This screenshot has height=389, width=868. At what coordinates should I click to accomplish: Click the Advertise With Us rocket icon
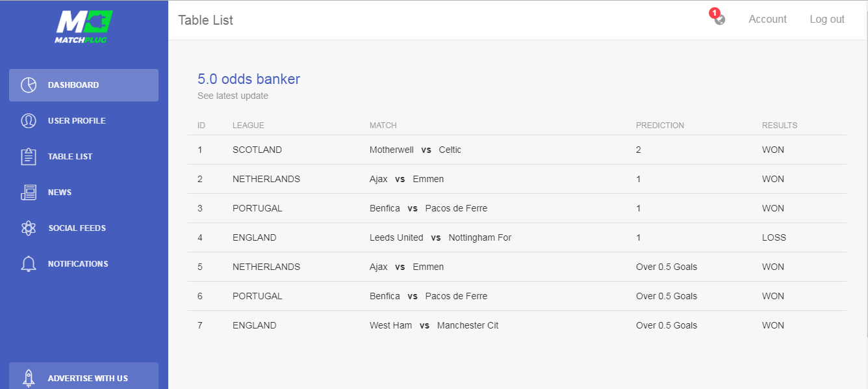29,378
